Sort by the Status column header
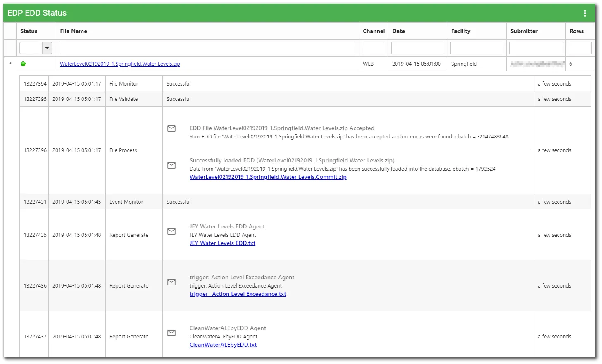602x364 pixels. coord(29,31)
